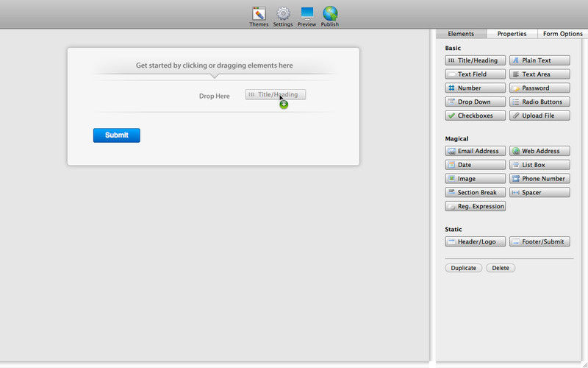Image resolution: width=588 pixels, height=368 pixels.
Task: Open the Form Options tab
Action: pos(562,34)
